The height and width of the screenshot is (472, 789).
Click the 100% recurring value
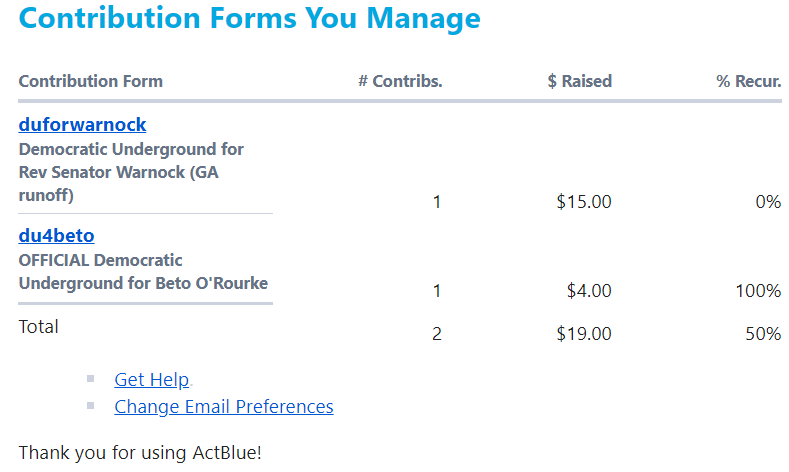click(x=757, y=291)
